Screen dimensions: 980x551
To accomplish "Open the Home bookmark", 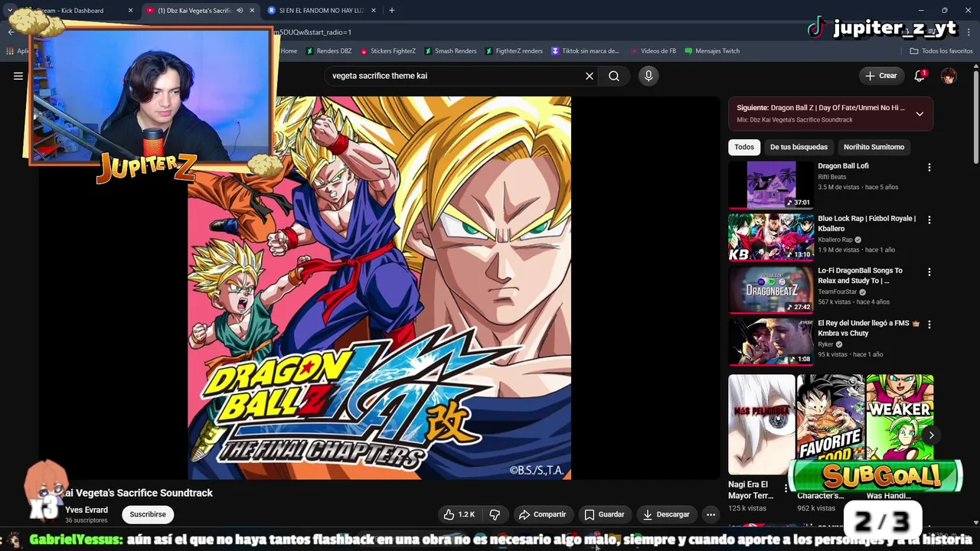I will click(x=289, y=51).
